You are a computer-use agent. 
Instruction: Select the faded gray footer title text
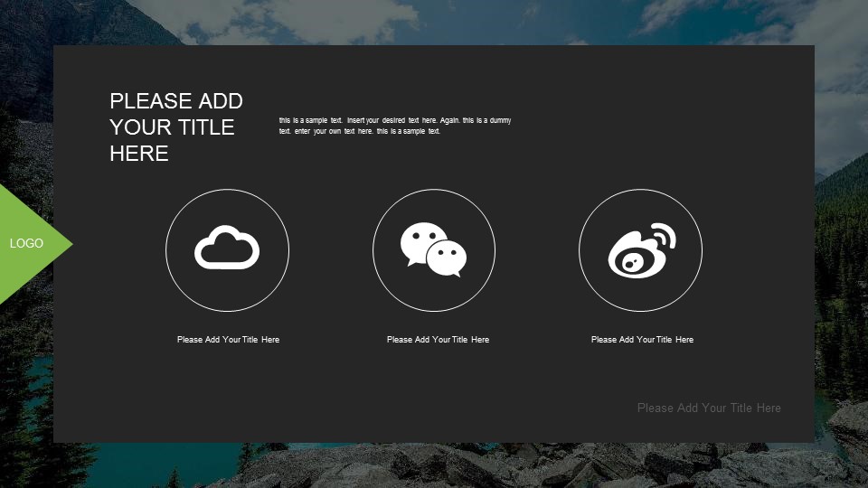(709, 408)
